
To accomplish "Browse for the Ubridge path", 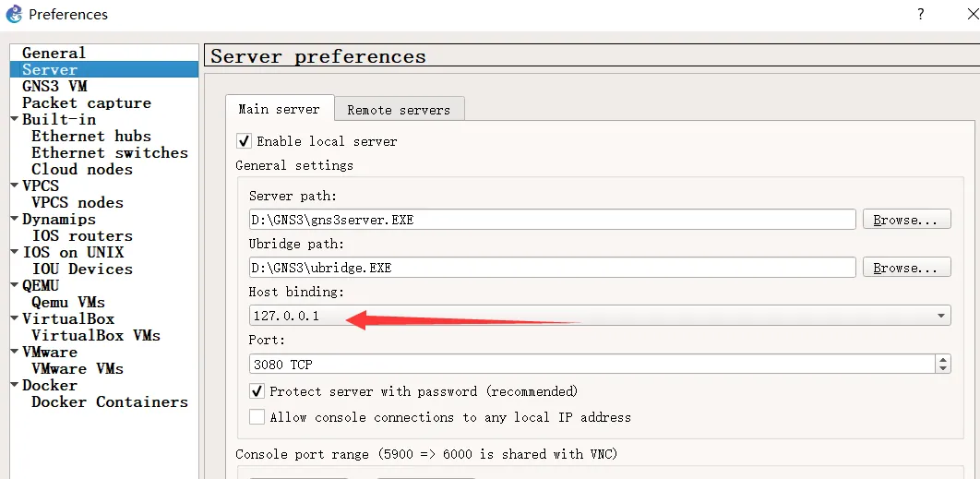I will [907, 268].
